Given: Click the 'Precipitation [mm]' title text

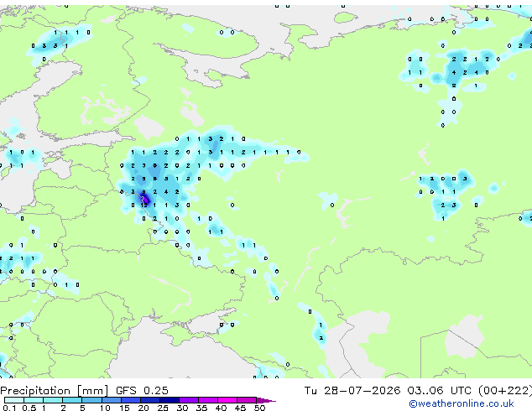Looking at the screenshot, I should 55,391.
